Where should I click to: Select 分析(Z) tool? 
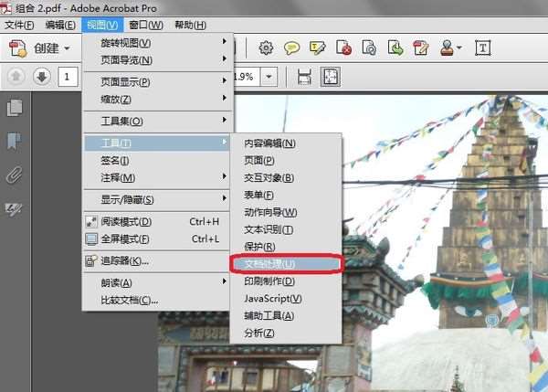(x=286, y=333)
